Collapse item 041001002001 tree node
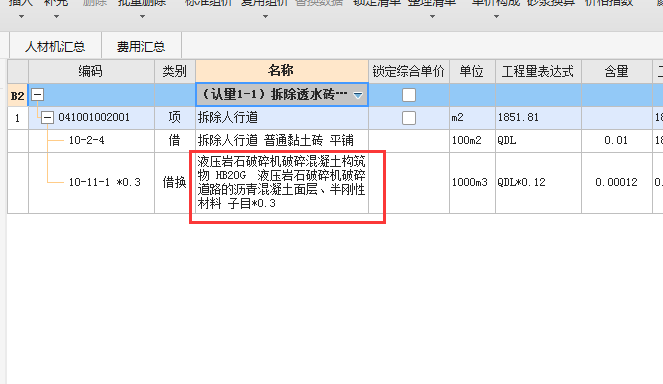663x384 pixels. (47, 118)
